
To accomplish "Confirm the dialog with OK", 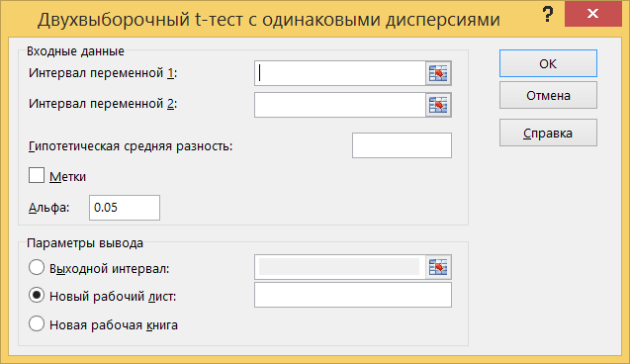I will click(x=548, y=63).
